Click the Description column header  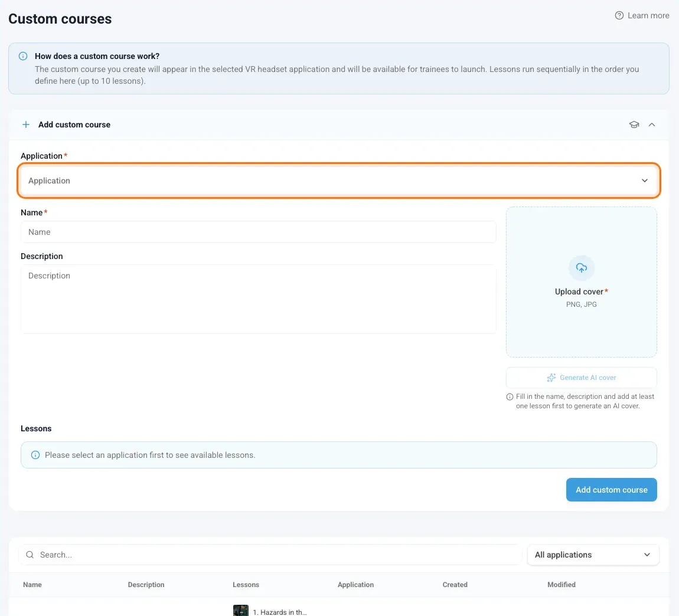(x=146, y=584)
